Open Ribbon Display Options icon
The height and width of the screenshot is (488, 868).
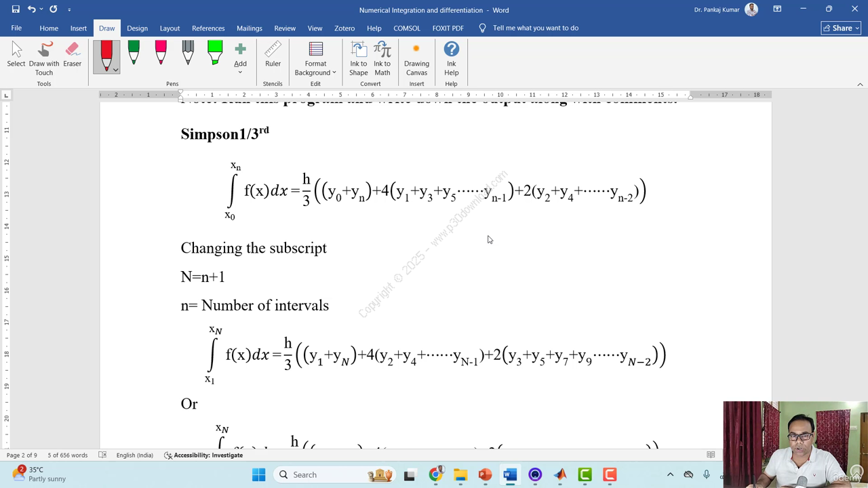777,9
